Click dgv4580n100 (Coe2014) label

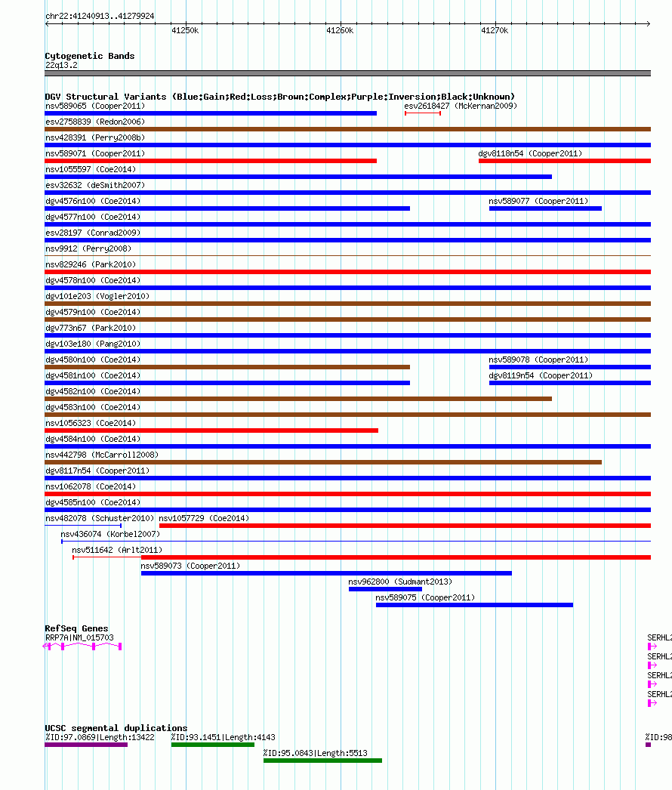pos(93,360)
